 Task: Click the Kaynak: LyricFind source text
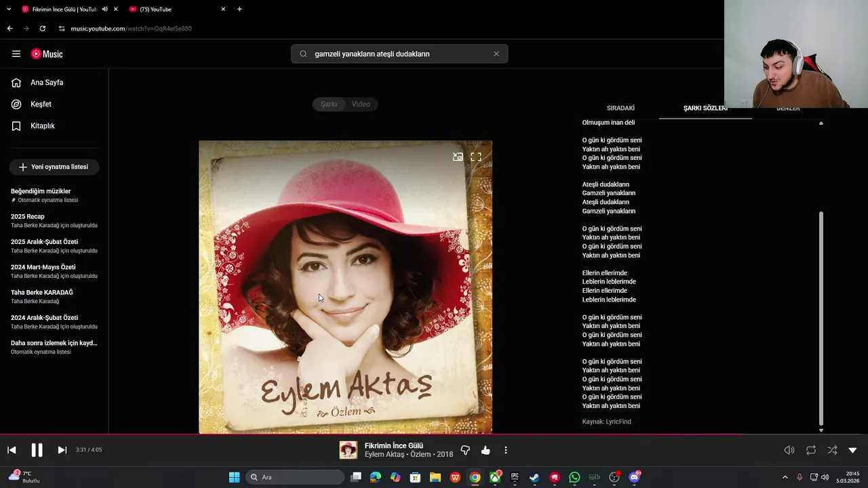pos(606,422)
